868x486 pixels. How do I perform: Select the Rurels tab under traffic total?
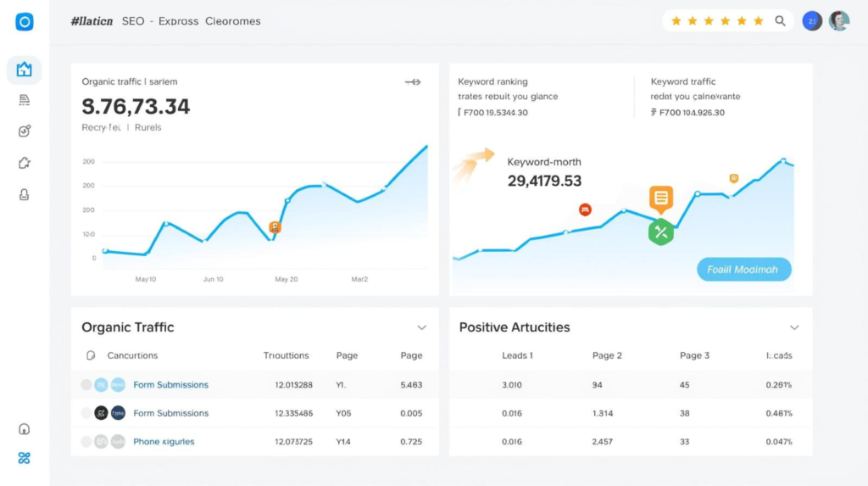[147, 127]
